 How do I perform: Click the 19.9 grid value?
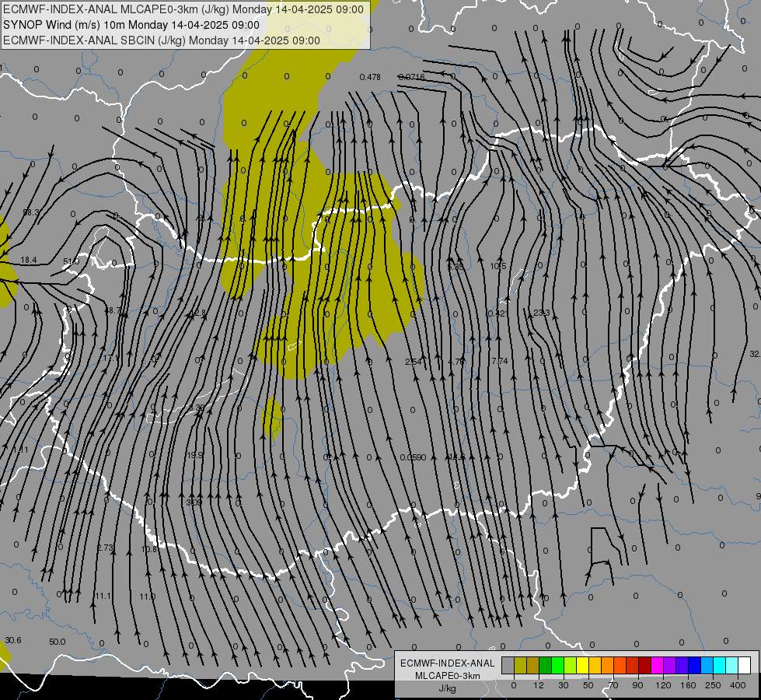click(x=195, y=455)
